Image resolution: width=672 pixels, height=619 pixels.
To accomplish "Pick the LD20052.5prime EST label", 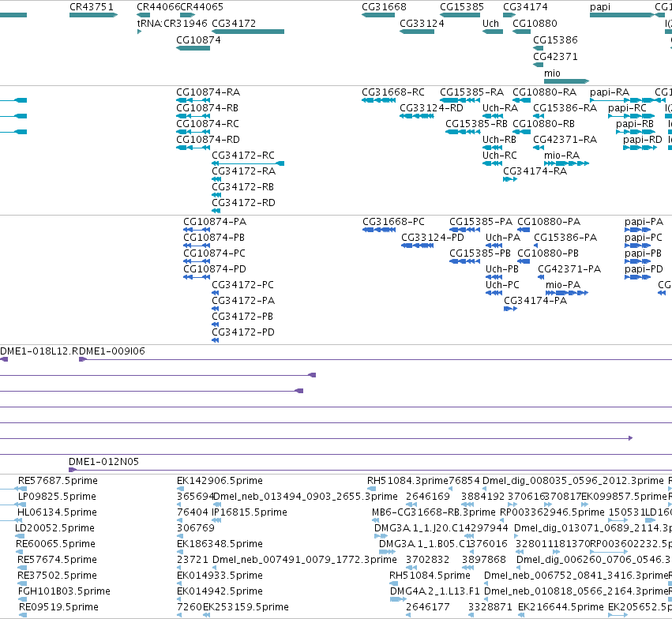I will pos(54,528).
